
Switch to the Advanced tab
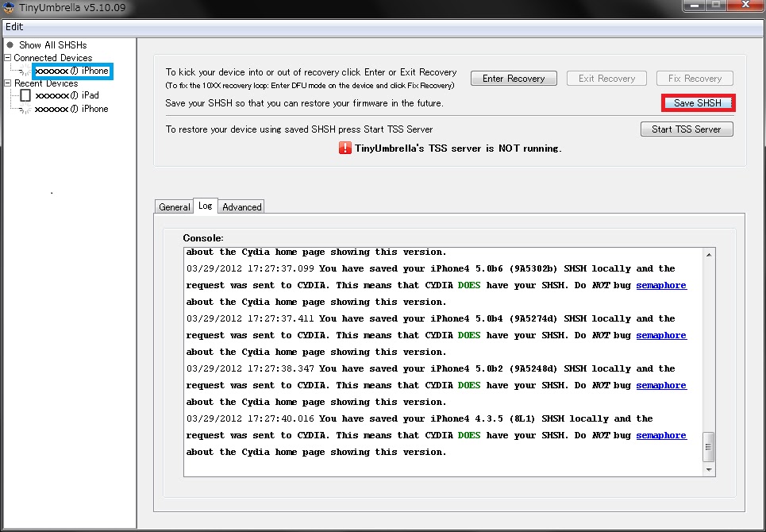tap(242, 206)
